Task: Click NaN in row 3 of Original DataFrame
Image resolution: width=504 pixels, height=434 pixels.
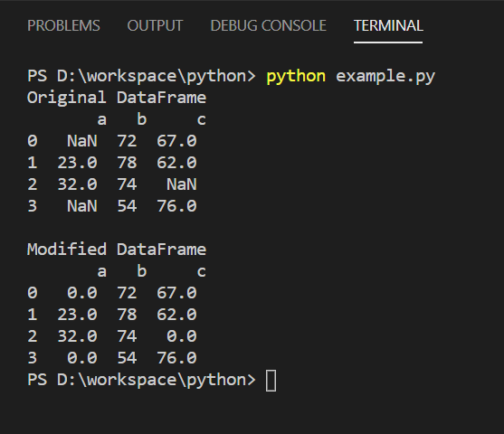Action: click(82, 206)
